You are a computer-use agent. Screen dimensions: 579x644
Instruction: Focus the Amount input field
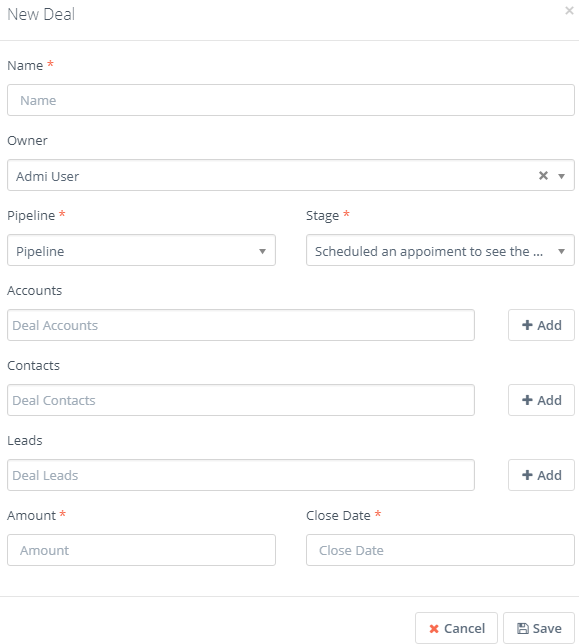click(141, 550)
